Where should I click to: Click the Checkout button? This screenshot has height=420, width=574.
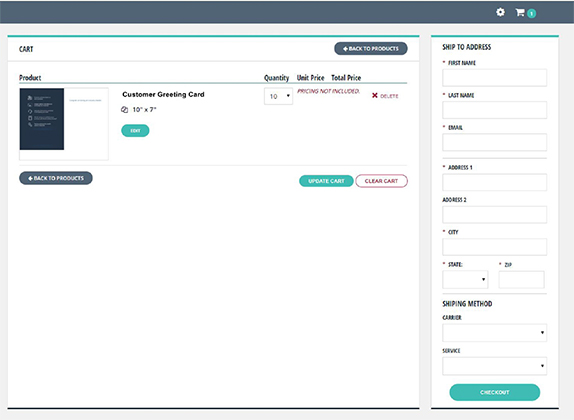pyautogui.click(x=495, y=392)
